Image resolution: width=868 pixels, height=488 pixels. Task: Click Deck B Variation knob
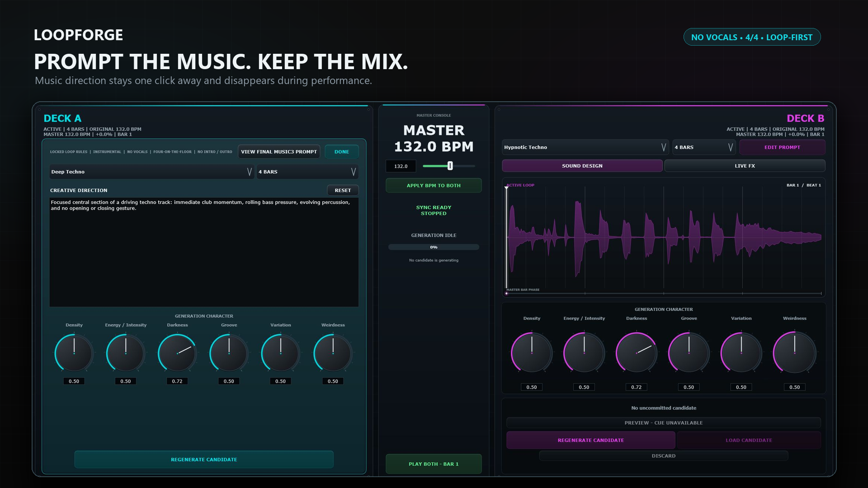pyautogui.click(x=741, y=352)
